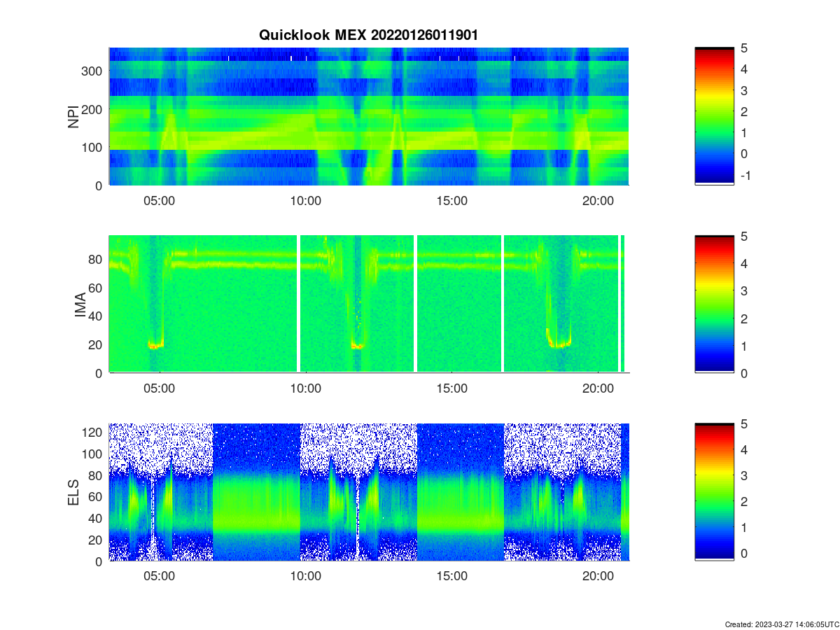Click the ELS colorbar's 4 tick label

pos(744,451)
